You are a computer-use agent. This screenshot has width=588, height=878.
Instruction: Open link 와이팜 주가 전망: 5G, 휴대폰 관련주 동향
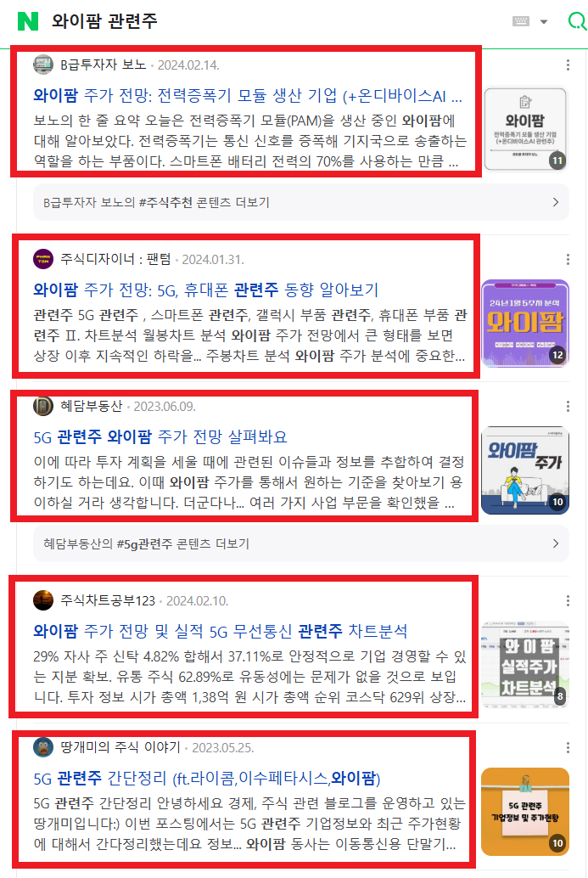pyautogui.click(x=206, y=290)
